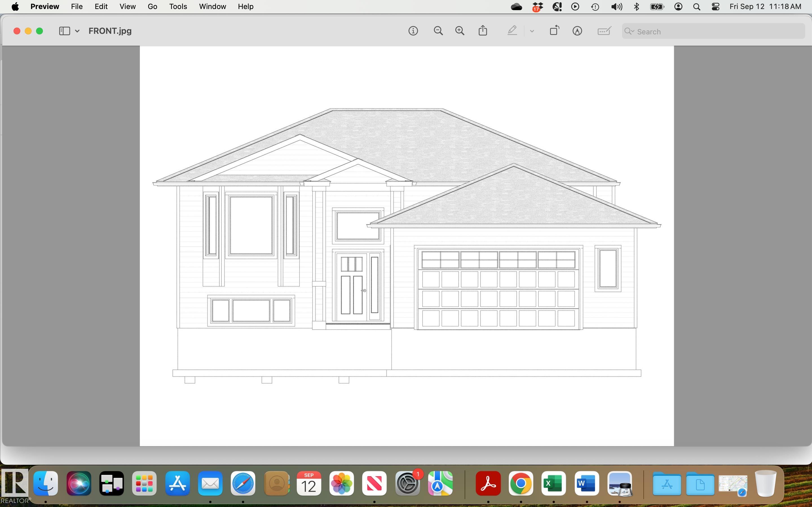Image resolution: width=812 pixels, height=507 pixels.
Task: Open the Go menu
Action: coord(152,7)
